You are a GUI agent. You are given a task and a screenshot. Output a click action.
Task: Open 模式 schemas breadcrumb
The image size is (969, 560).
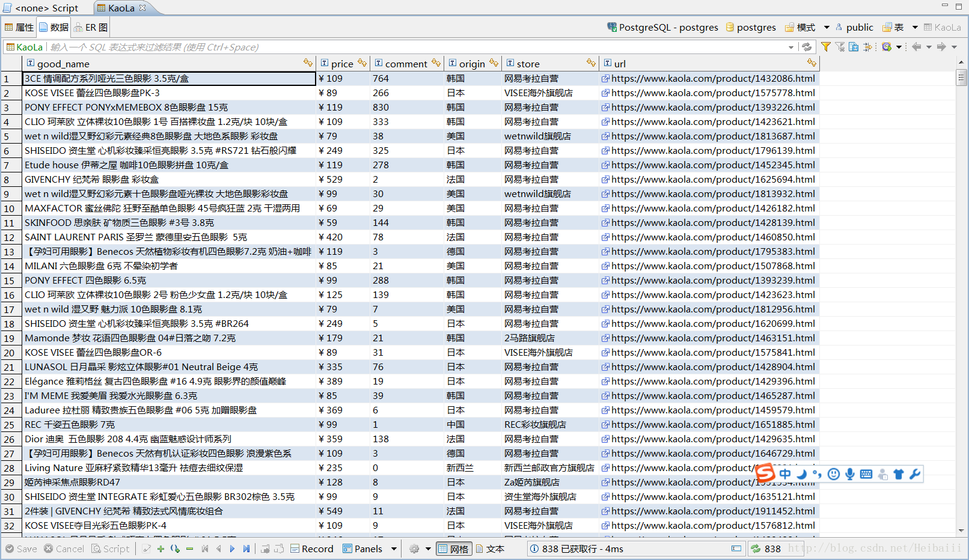click(800, 27)
